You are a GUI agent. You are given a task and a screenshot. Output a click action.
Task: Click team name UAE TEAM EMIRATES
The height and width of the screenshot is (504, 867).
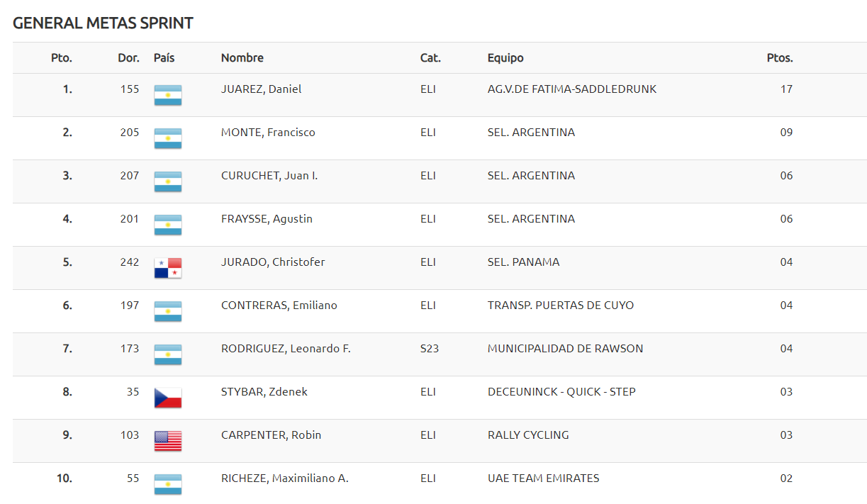tap(544, 478)
